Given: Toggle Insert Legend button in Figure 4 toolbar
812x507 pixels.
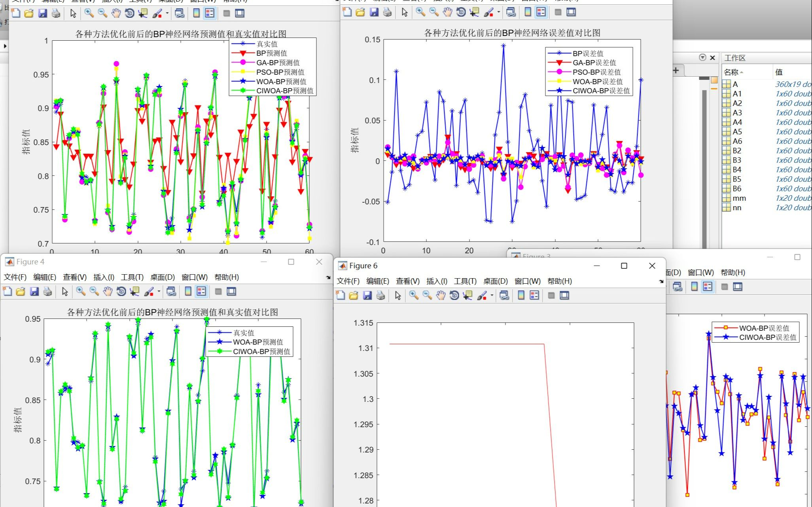Looking at the screenshot, I should tap(201, 292).
